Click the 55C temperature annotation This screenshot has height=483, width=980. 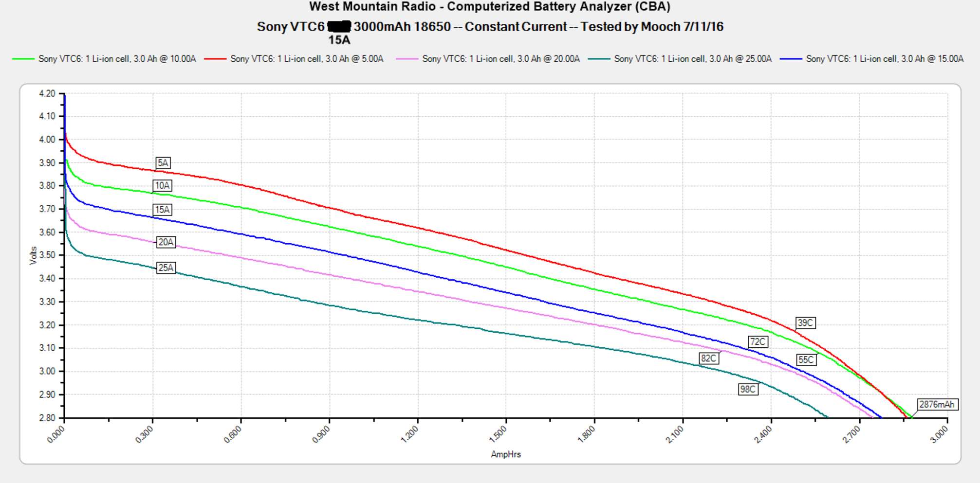pyautogui.click(x=806, y=360)
